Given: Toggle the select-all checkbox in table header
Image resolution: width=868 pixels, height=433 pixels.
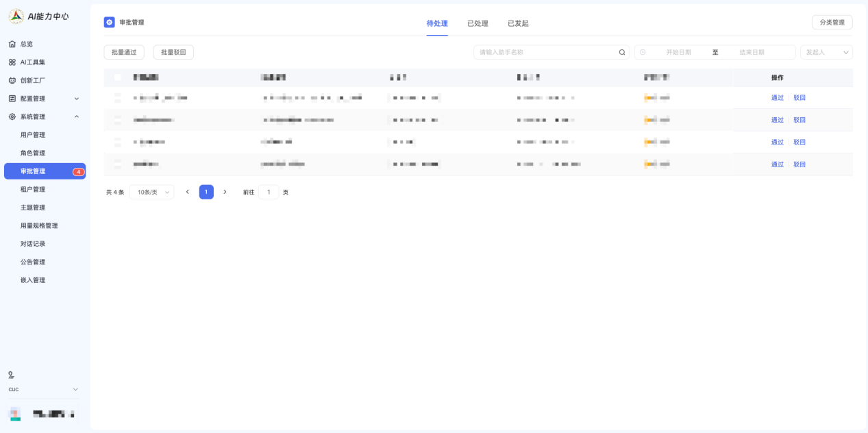Looking at the screenshot, I should pyautogui.click(x=117, y=77).
